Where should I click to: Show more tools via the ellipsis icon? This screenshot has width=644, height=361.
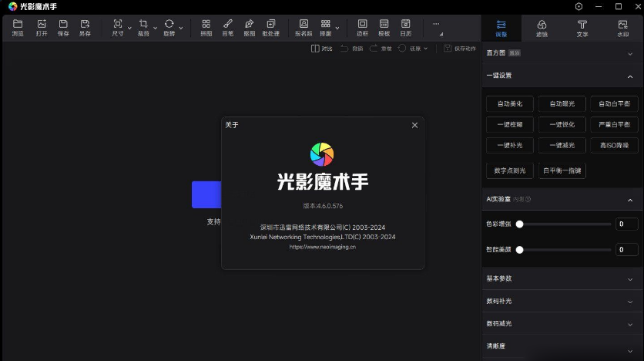tap(436, 24)
